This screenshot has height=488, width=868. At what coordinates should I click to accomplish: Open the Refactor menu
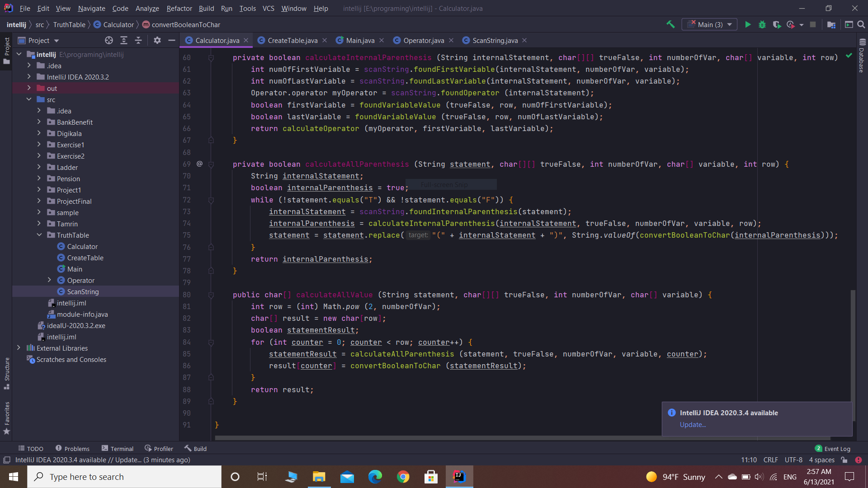coord(179,8)
